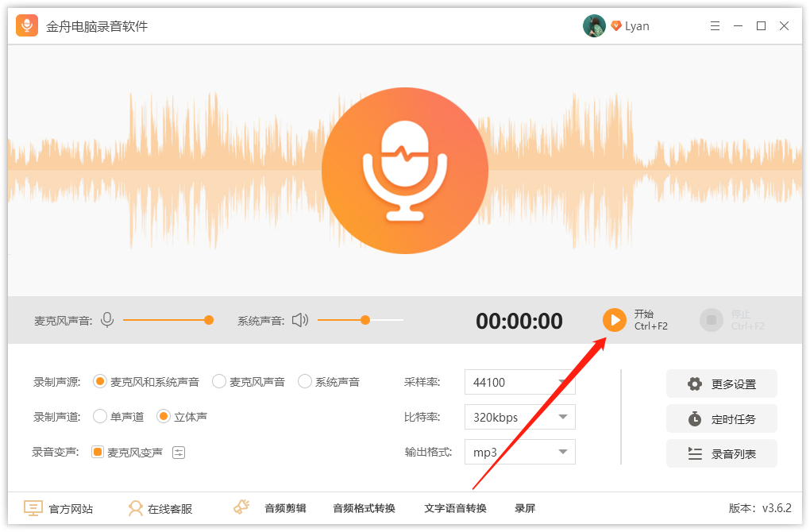Adjust the microphone volume slider handle
This screenshot has height=532, width=810.
point(209,320)
